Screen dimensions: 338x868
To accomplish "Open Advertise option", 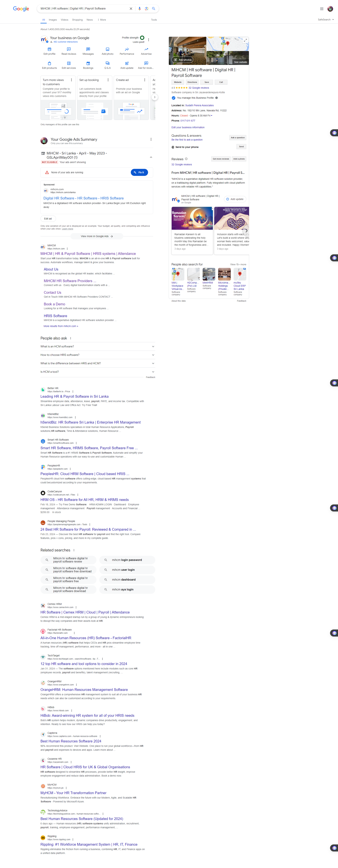I will pos(146,51).
